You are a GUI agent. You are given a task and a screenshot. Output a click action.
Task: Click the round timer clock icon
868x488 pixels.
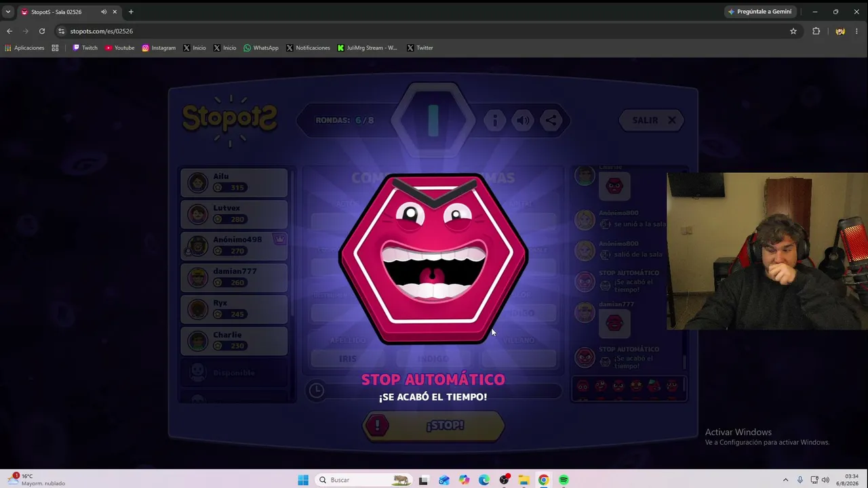click(x=315, y=390)
